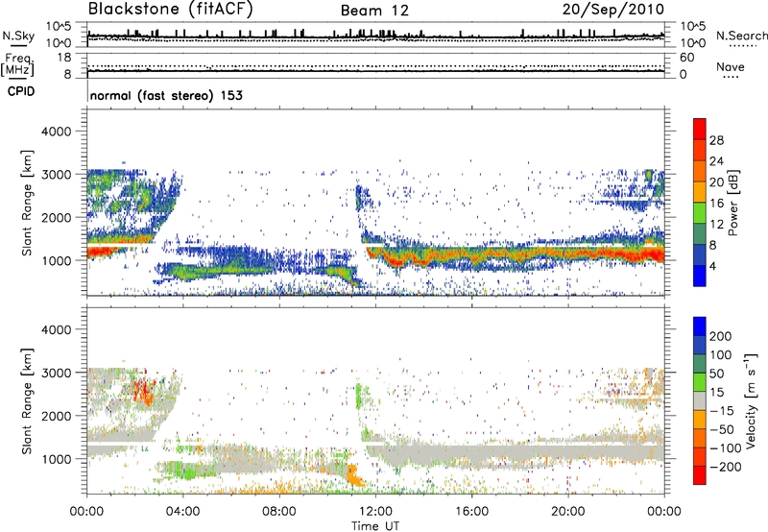Click the '2000' tick on power panel axis
This screenshot has width=768, height=532.
(56, 217)
